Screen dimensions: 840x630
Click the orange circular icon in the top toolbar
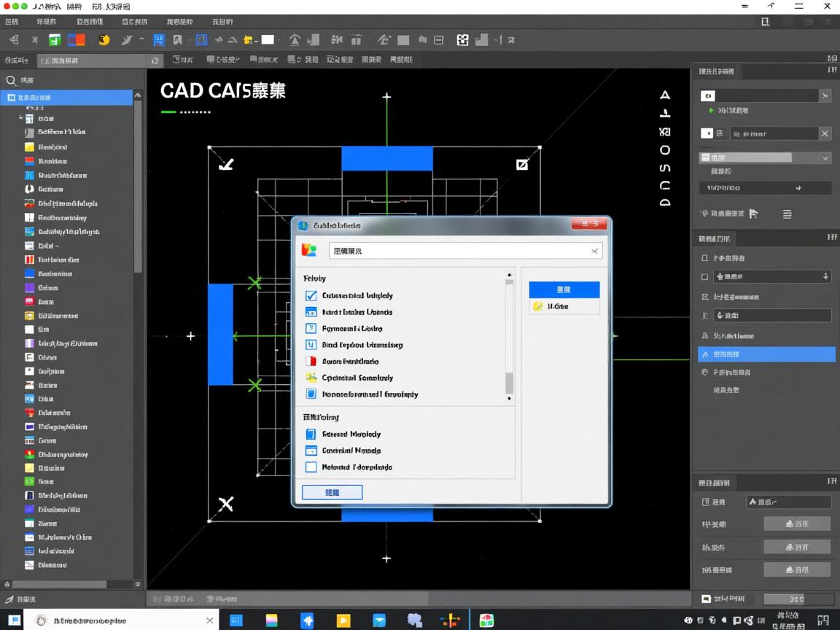coord(104,40)
